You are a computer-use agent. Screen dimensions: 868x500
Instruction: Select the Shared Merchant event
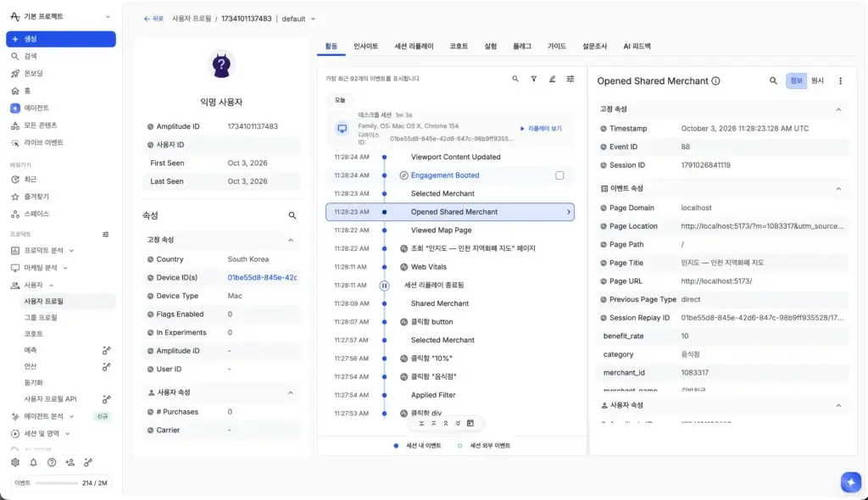440,303
